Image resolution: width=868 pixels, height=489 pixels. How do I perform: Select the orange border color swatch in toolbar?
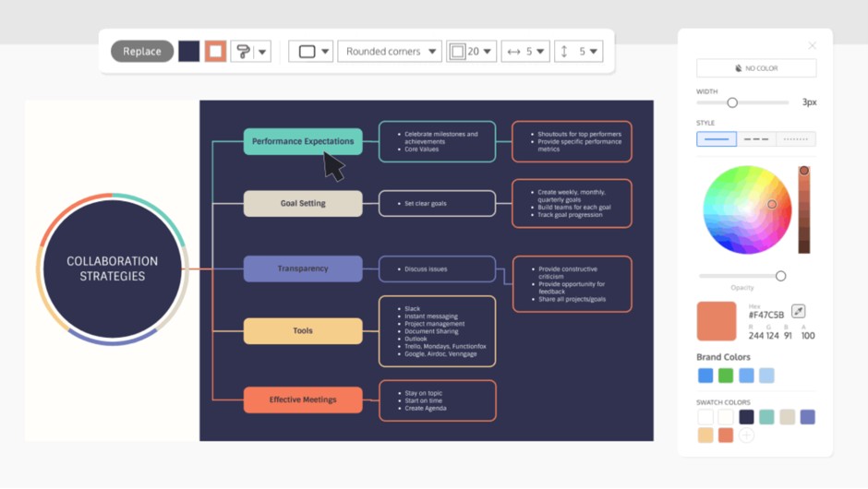[215, 52]
